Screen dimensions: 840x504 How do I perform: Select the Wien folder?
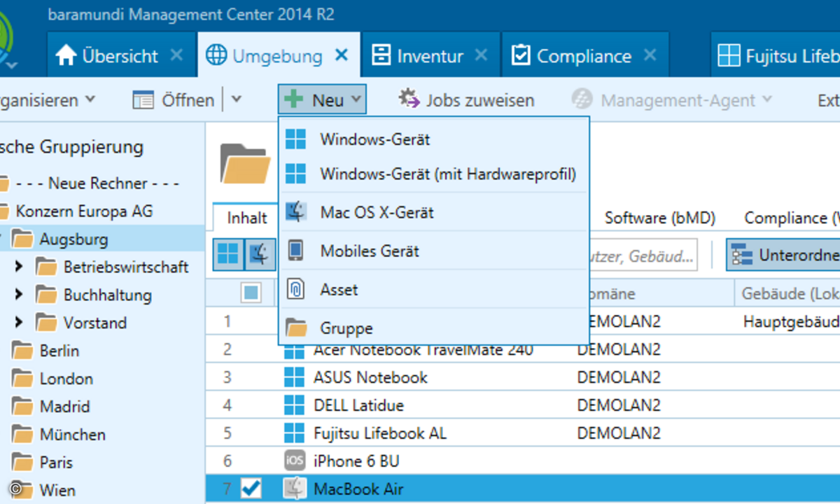pos(57,490)
